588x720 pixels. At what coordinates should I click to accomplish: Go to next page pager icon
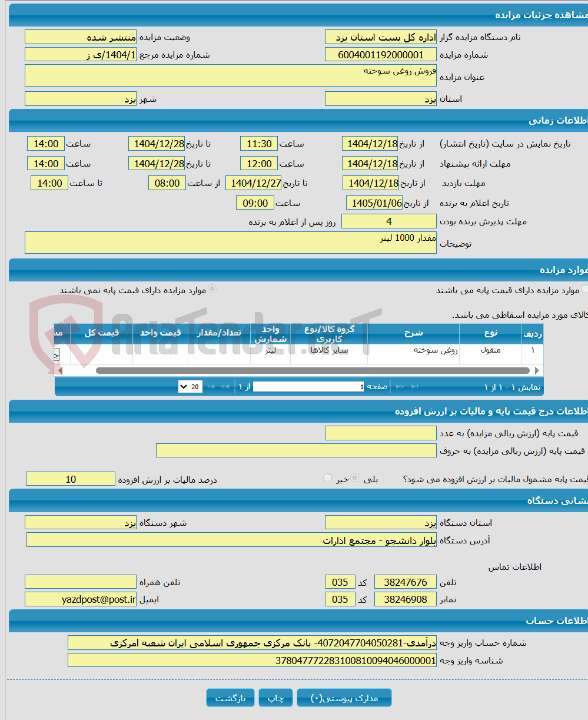(x=400, y=387)
